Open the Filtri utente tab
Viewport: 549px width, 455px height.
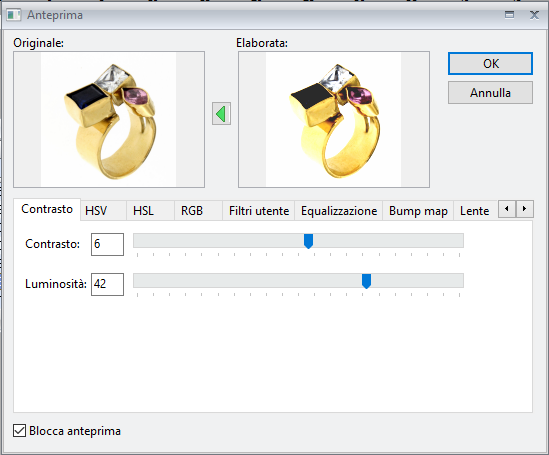[259, 211]
